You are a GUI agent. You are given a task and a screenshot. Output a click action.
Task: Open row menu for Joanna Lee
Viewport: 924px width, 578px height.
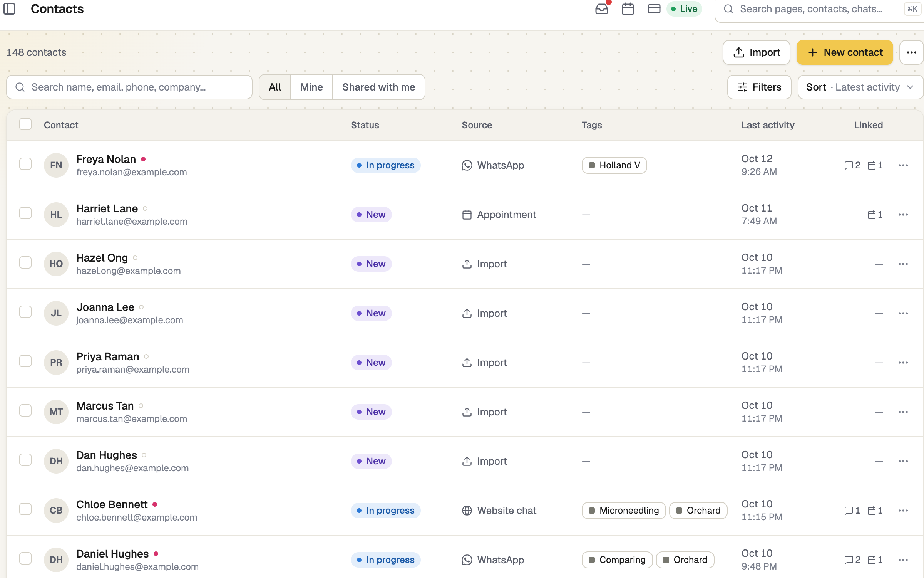[x=903, y=313]
